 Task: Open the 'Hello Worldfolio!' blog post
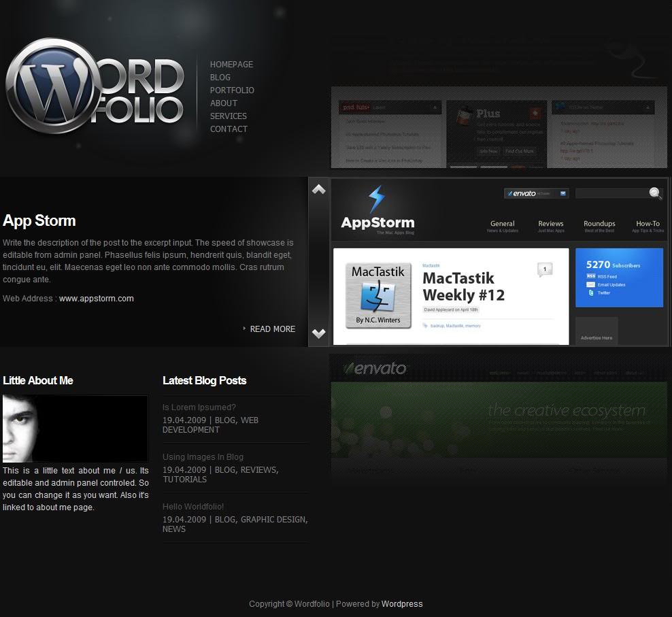tap(193, 506)
